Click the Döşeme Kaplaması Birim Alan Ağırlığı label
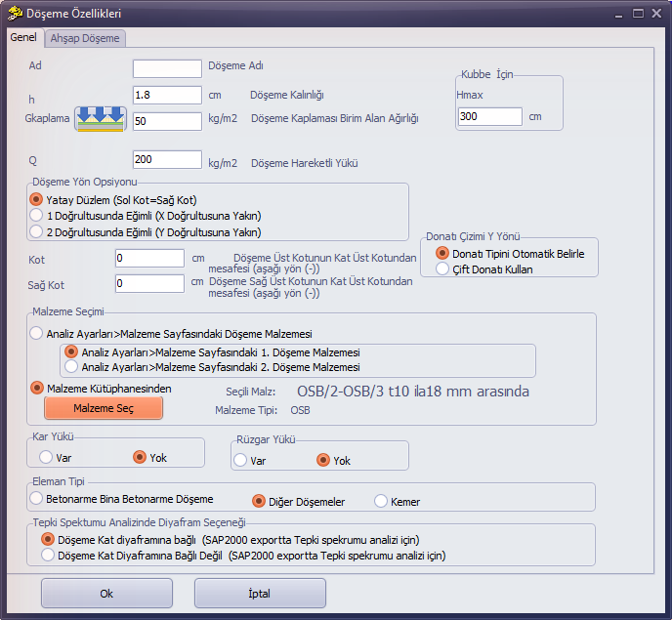The width and height of the screenshot is (672, 620). point(335,118)
